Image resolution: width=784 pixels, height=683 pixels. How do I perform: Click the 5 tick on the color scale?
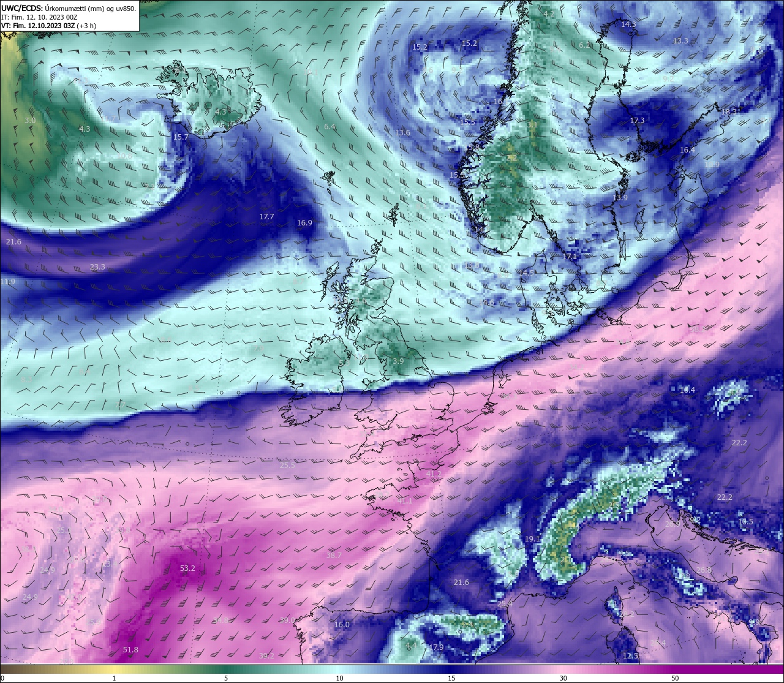tap(226, 678)
